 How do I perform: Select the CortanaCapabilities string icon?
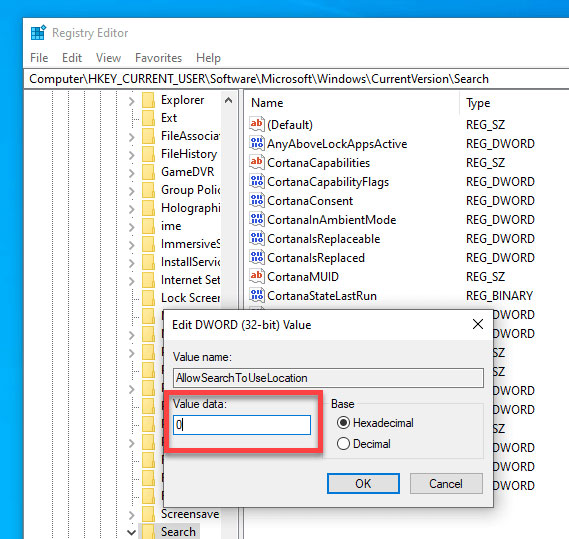[x=257, y=162]
